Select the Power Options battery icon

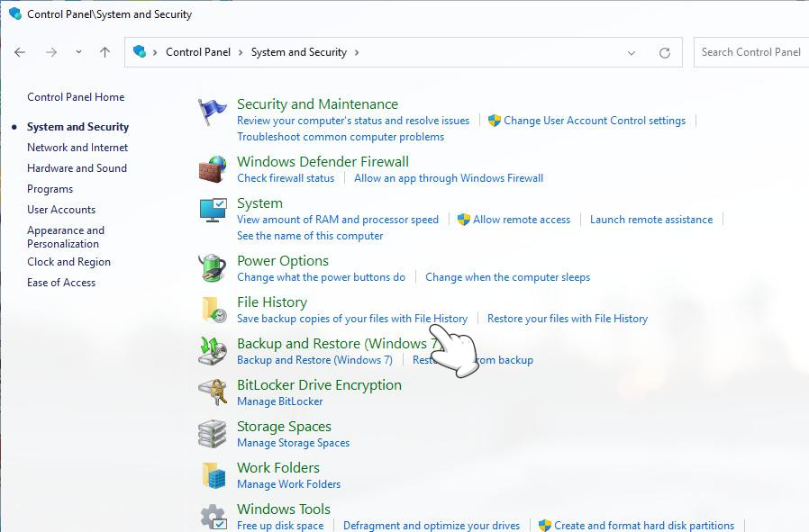[x=213, y=268]
